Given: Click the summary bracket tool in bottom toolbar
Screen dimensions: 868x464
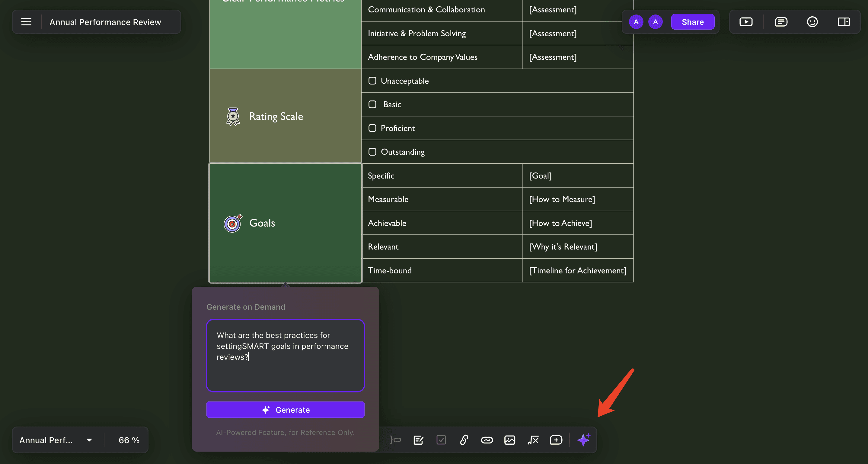Looking at the screenshot, I should (x=395, y=440).
